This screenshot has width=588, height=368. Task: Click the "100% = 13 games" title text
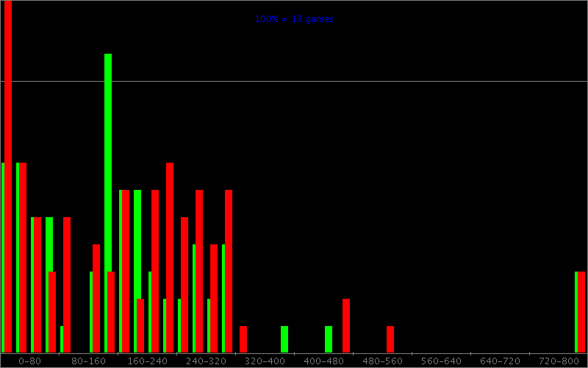pos(294,19)
